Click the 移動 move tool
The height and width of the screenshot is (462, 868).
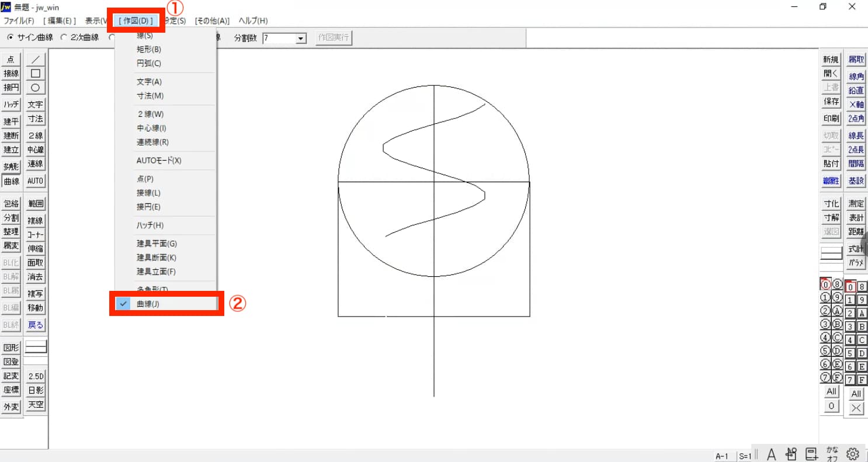pyautogui.click(x=36, y=308)
